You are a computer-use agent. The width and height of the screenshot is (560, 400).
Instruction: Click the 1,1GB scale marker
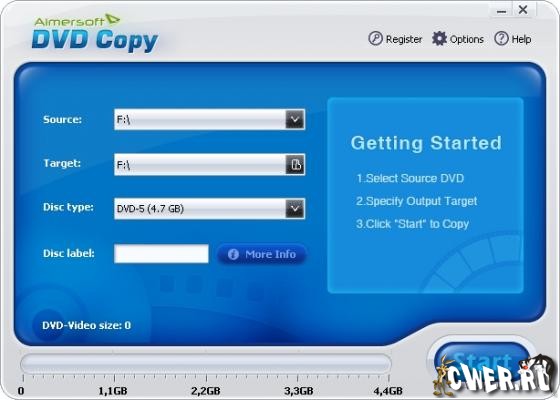(113, 391)
